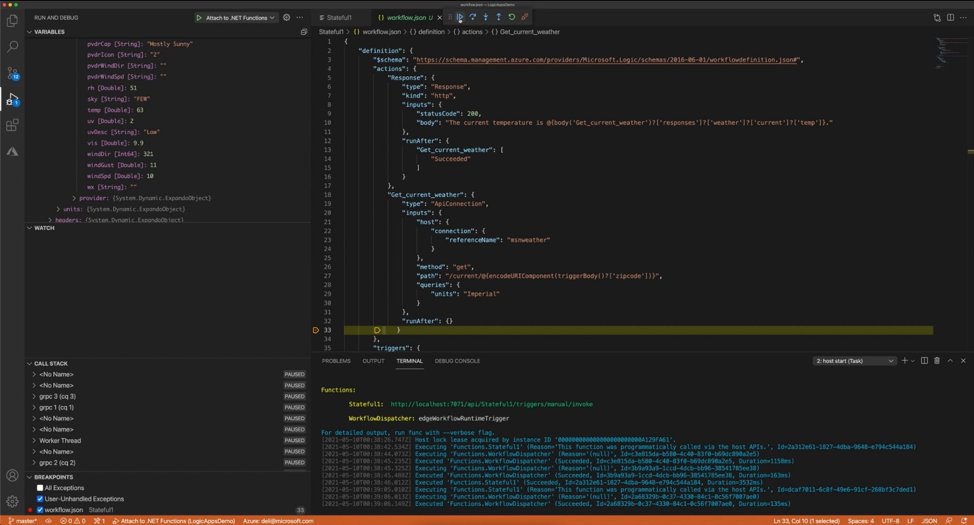The image size is (974, 525).
Task: Open the Source Control view icon
Action: [12, 73]
